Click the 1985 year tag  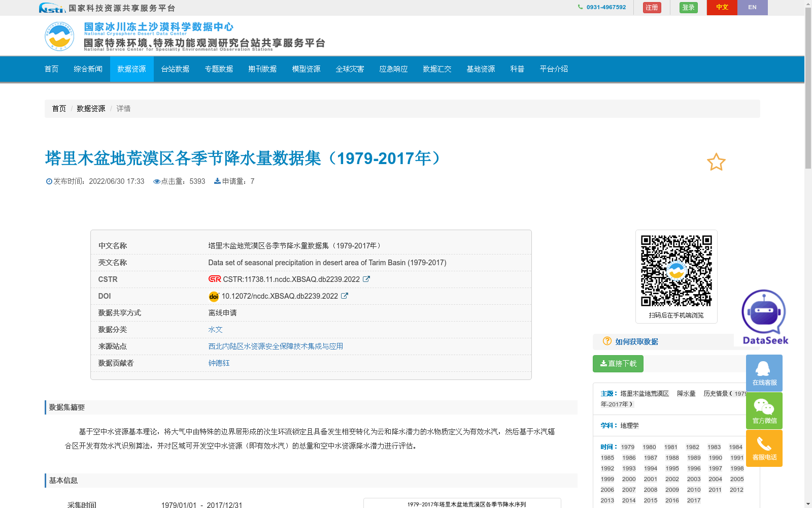[x=607, y=458]
